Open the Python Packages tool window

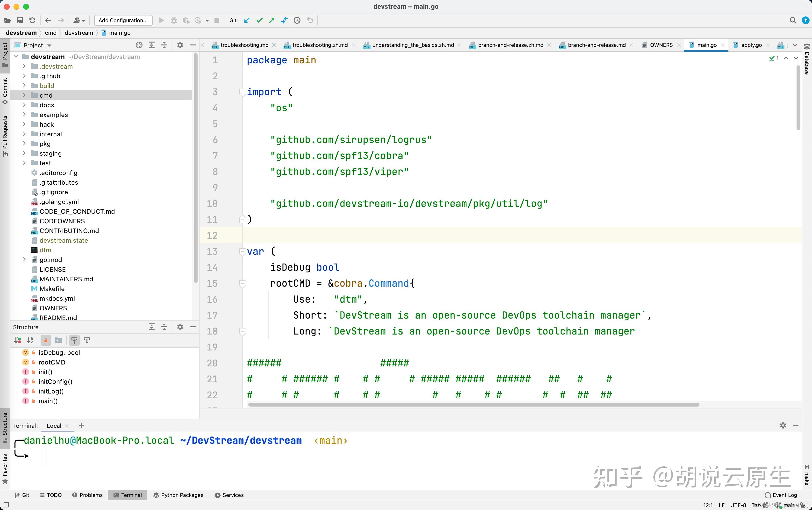(x=178, y=495)
